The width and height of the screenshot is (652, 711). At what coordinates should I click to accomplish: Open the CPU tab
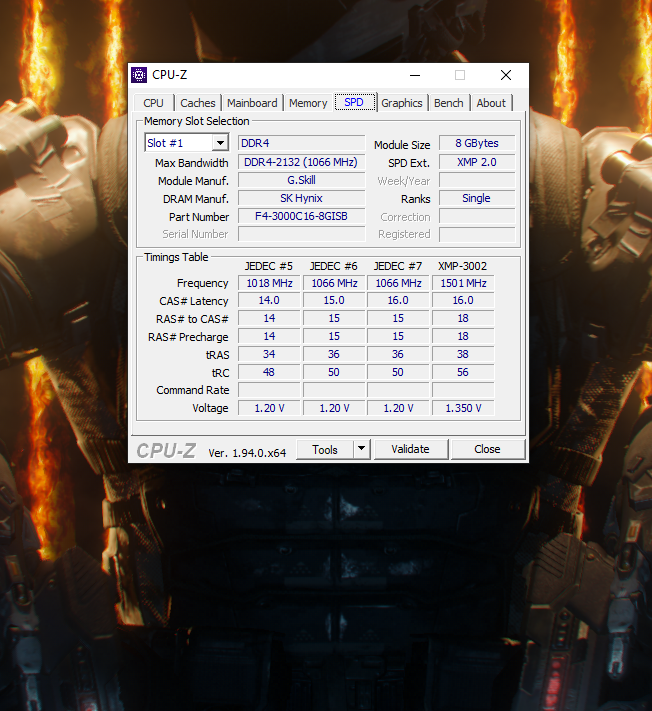153,103
